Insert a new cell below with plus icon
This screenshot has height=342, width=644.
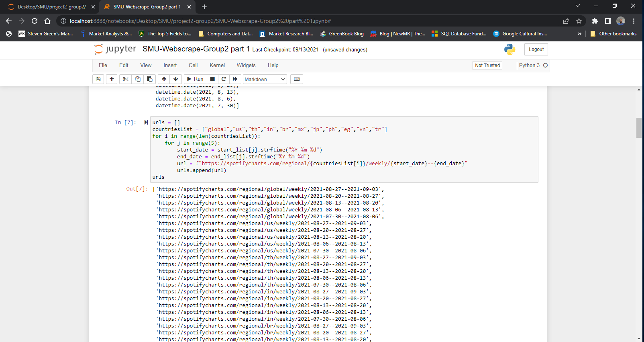(112, 79)
